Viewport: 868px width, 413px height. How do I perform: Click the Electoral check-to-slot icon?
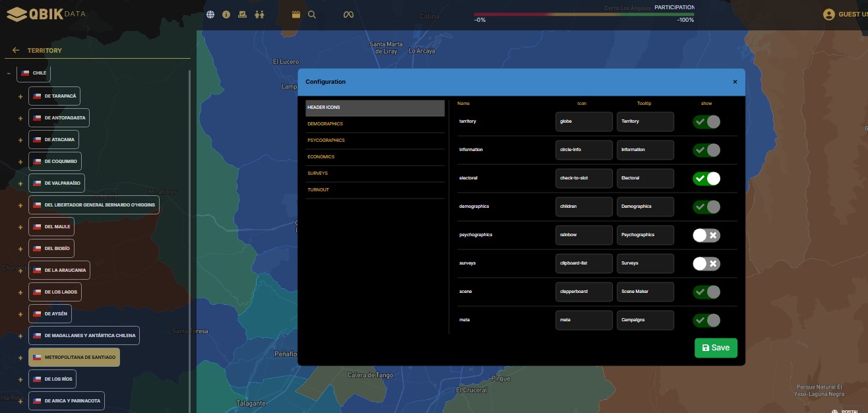(x=243, y=15)
